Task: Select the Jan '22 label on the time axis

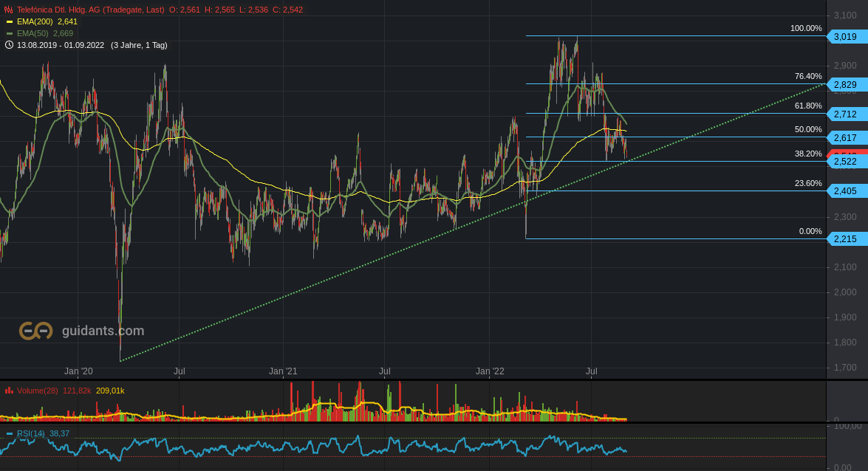Action: [x=490, y=371]
